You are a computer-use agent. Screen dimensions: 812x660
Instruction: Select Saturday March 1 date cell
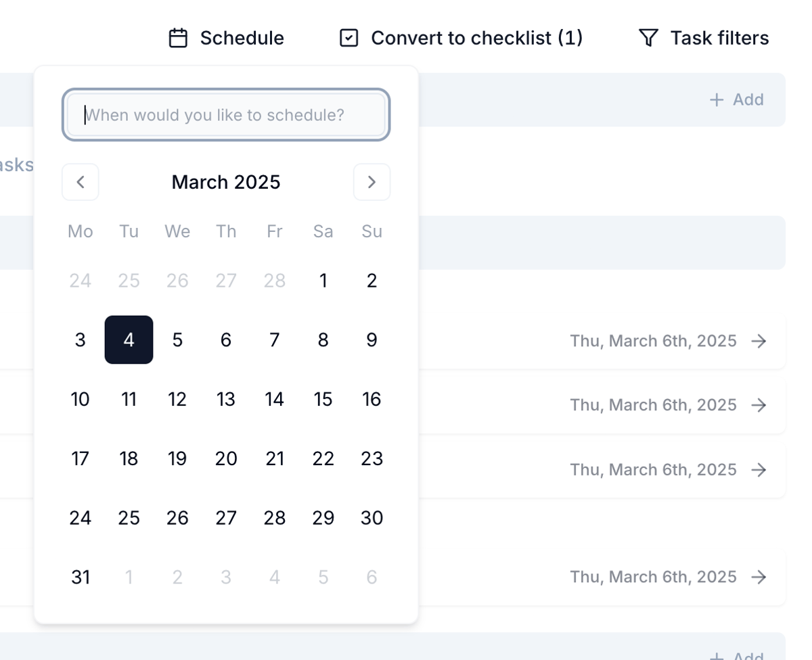(x=323, y=281)
